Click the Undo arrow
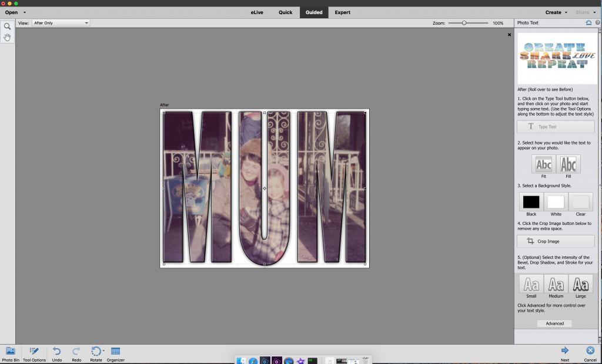 click(57, 354)
